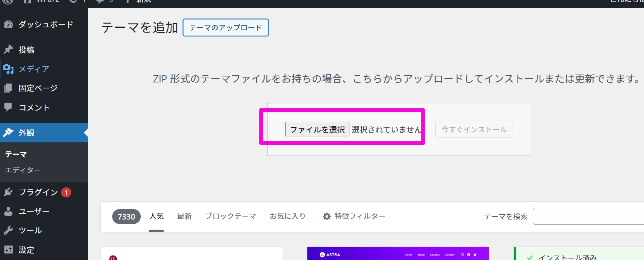Screen dimensions: 644x260
Task: Focus the テーマを検索 search field
Action: pyautogui.click(x=588, y=217)
